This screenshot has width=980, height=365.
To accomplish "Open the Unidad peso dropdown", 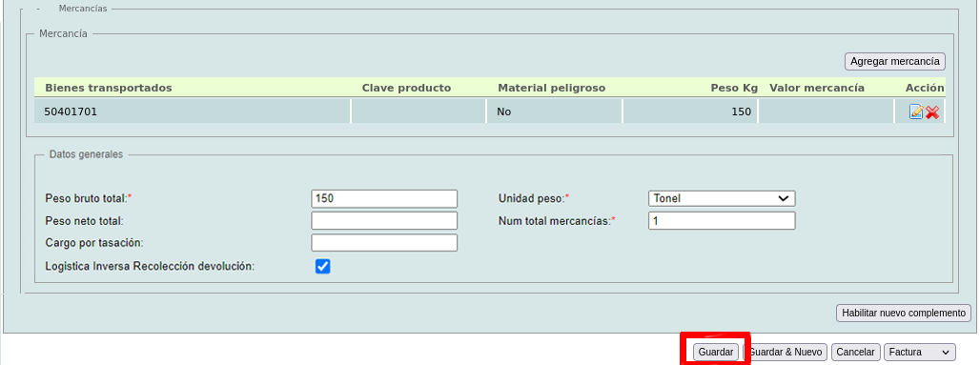I will pos(722,199).
